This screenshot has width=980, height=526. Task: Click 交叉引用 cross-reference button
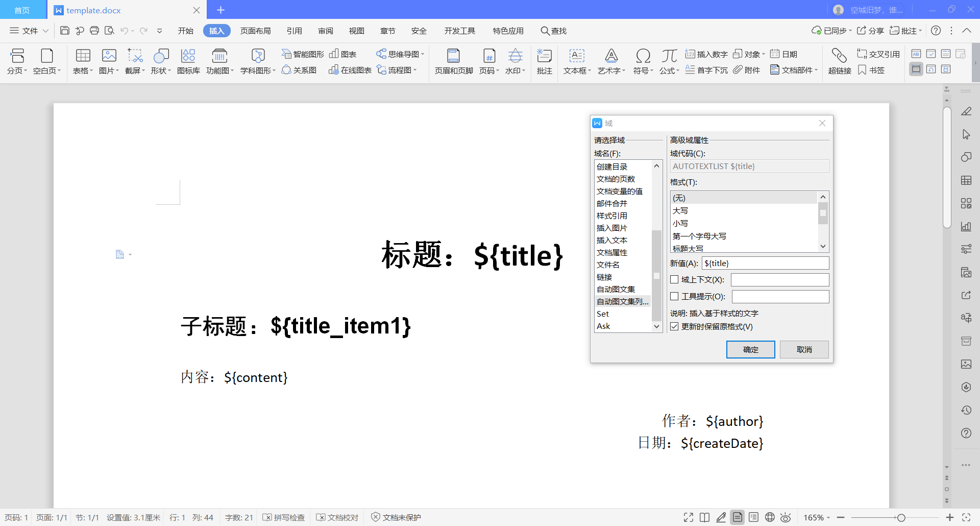point(878,54)
